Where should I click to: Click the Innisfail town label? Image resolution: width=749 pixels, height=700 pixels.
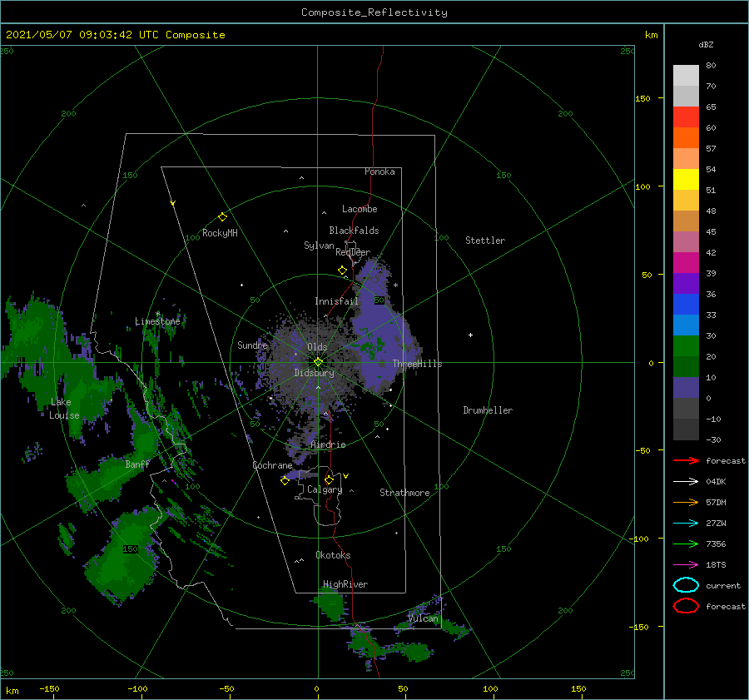336,301
